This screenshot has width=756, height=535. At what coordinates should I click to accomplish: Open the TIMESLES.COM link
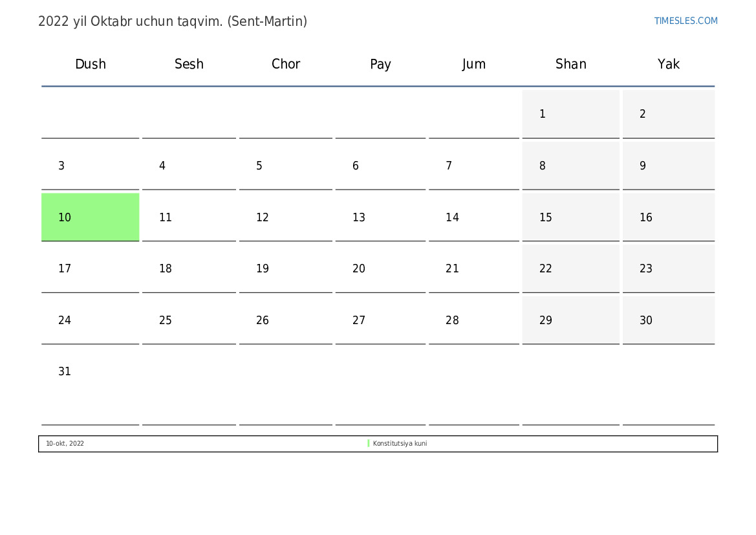pos(686,21)
